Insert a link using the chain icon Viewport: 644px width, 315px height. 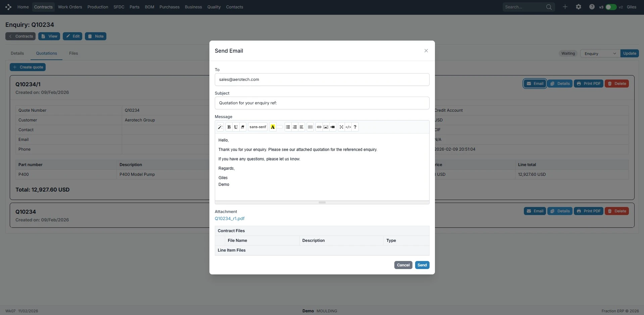pos(319,127)
